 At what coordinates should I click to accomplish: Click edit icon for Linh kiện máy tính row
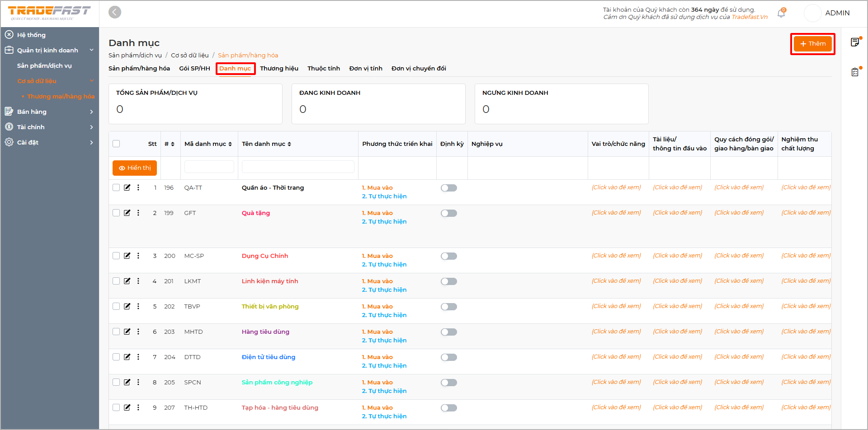(127, 281)
